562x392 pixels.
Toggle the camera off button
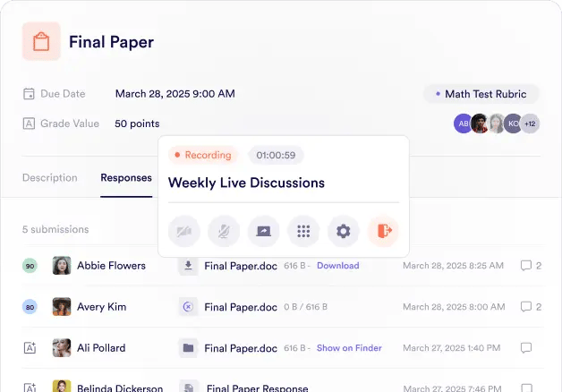[x=184, y=231]
